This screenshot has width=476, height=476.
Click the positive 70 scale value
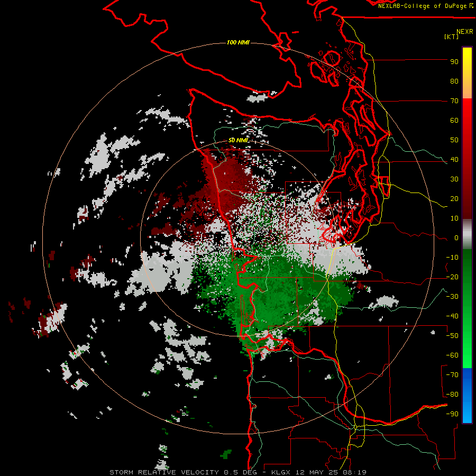point(454,101)
